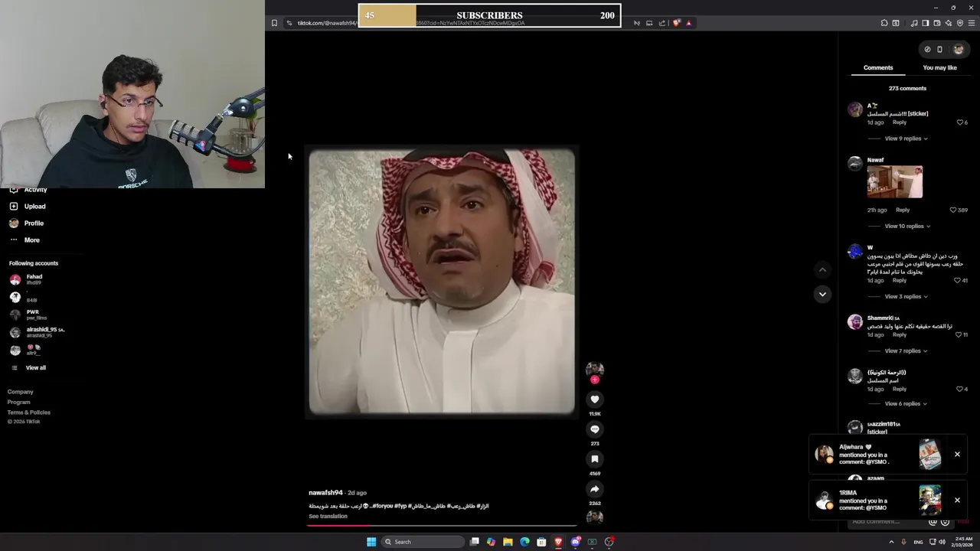This screenshot has height=551, width=980.
Task: Click the bookmark icon in the address bar
Action: [x=274, y=23]
